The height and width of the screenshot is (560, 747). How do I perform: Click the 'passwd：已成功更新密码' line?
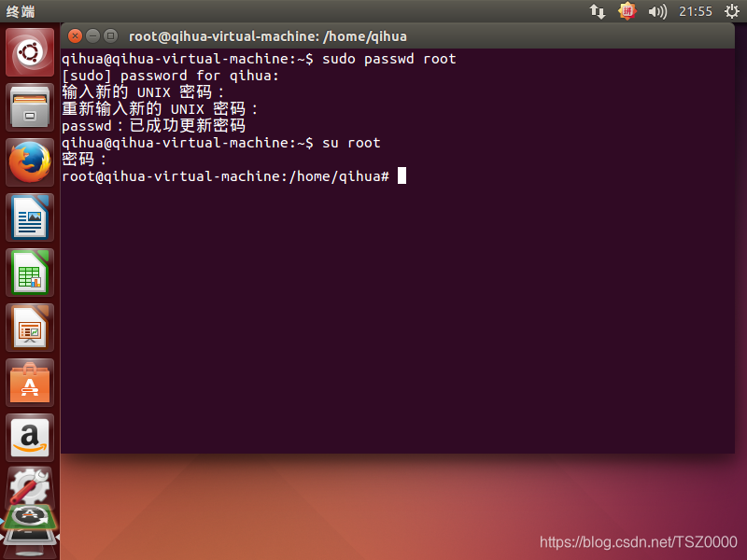[x=153, y=126]
